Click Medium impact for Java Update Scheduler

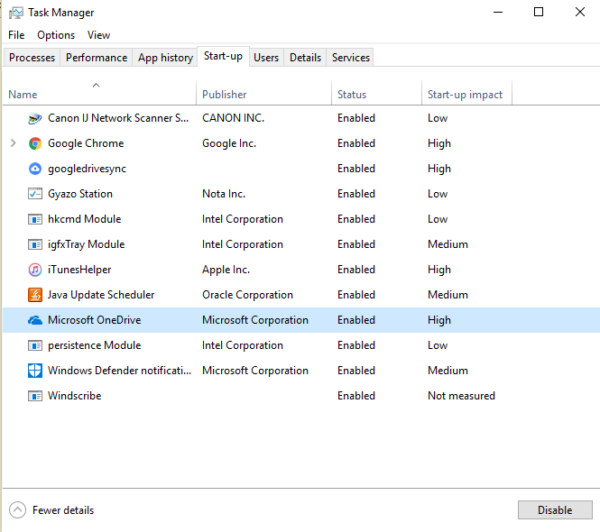point(448,295)
